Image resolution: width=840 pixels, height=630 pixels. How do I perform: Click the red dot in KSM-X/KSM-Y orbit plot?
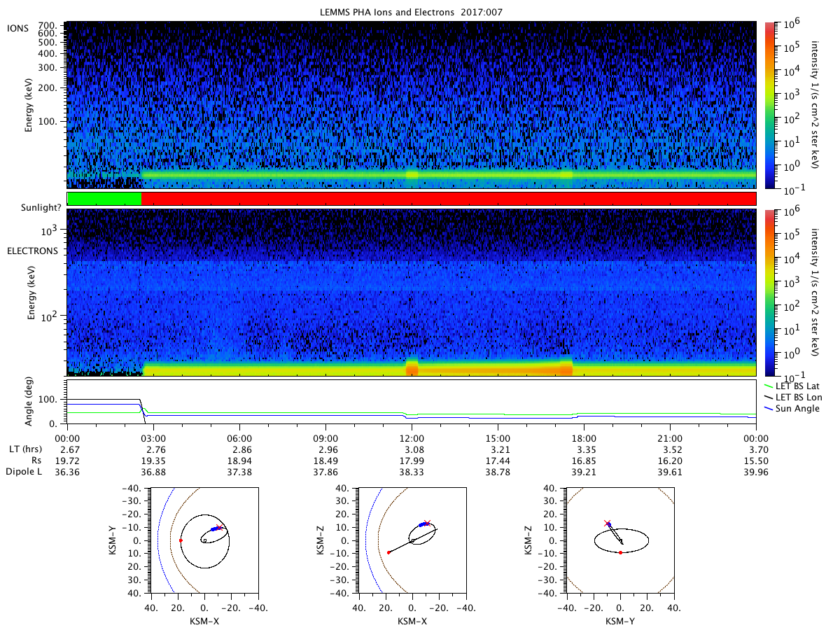(x=181, y=540)
